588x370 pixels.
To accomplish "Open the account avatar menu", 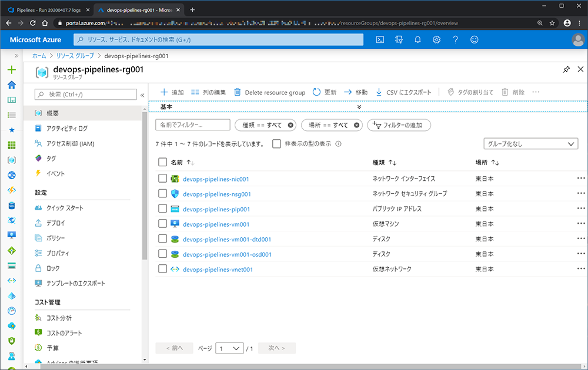I will pyautogui.click(x=578, y=40).
